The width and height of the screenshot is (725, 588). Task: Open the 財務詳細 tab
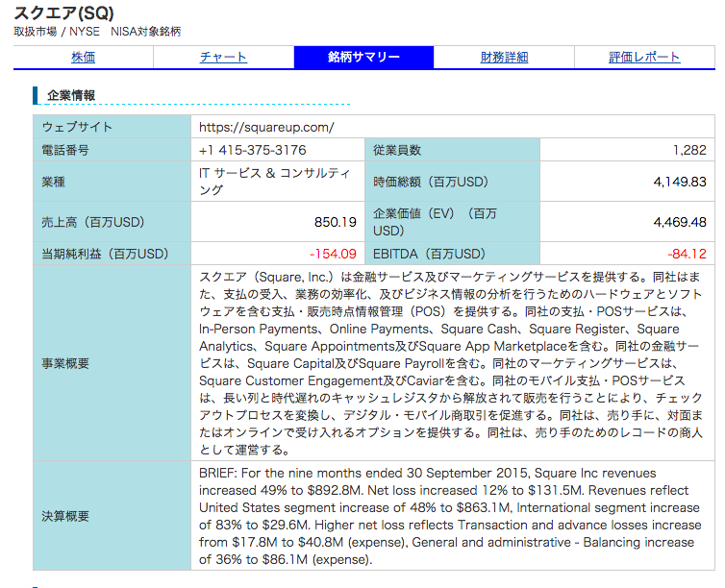coord(504,58)
